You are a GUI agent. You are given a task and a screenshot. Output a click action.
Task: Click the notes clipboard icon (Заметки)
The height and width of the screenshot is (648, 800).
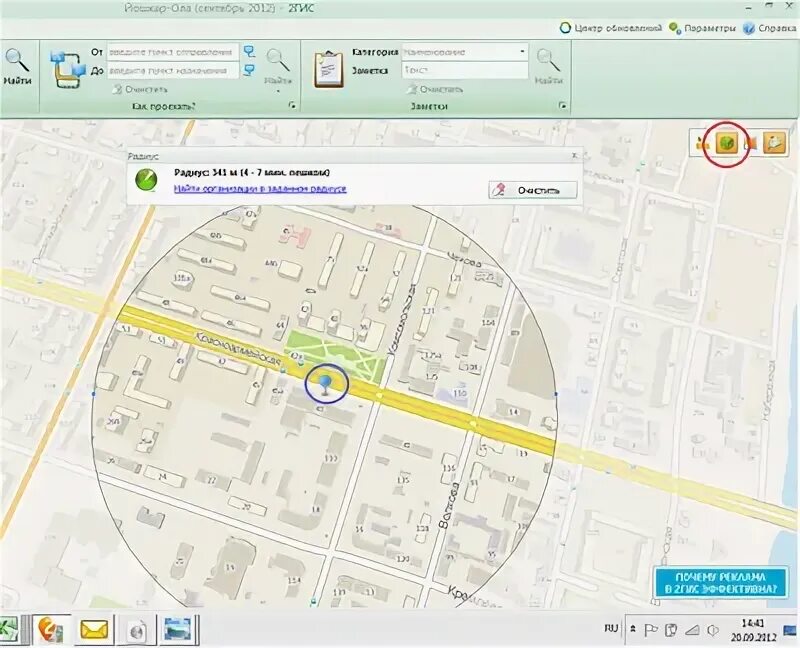tap(329, 69)
